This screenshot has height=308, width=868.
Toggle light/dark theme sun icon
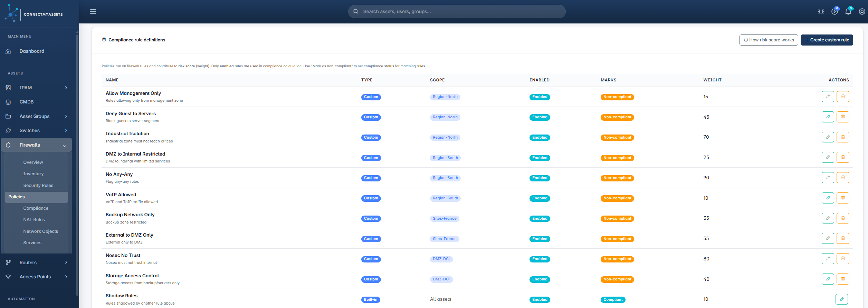[821, 12]
